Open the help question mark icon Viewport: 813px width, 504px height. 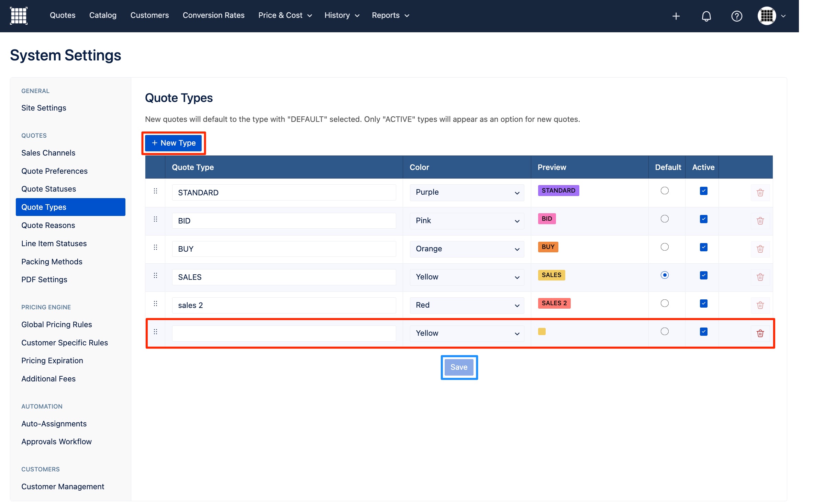pyautogui.click(x=736, y=16)
